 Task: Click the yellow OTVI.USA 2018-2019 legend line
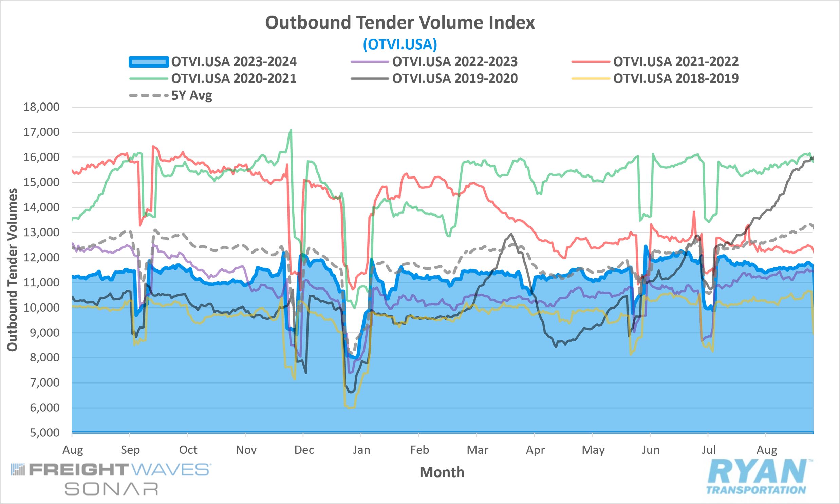pos(591,78)
